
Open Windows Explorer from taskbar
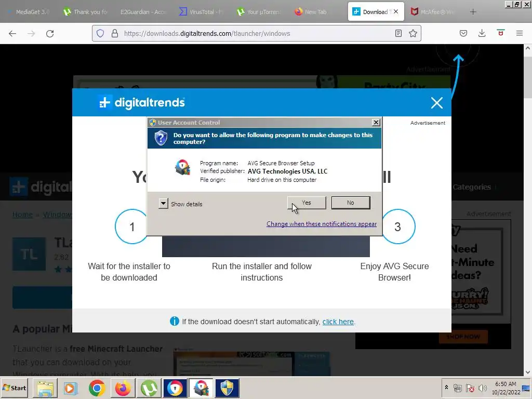pyautogui.click(x=45, y=388)
